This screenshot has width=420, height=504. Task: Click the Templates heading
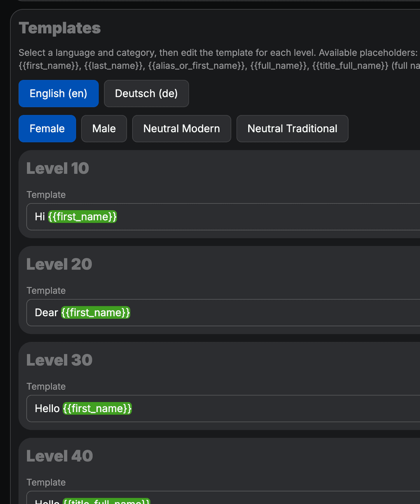60,28
